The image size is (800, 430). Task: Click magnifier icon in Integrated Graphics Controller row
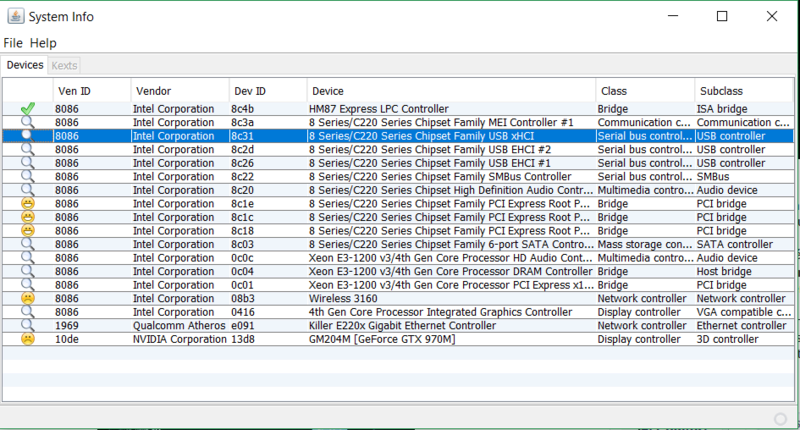[x=28, y=312]
